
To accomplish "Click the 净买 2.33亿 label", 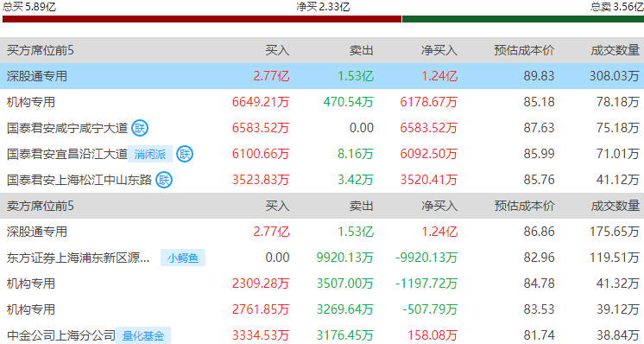I will click(323, 7).
